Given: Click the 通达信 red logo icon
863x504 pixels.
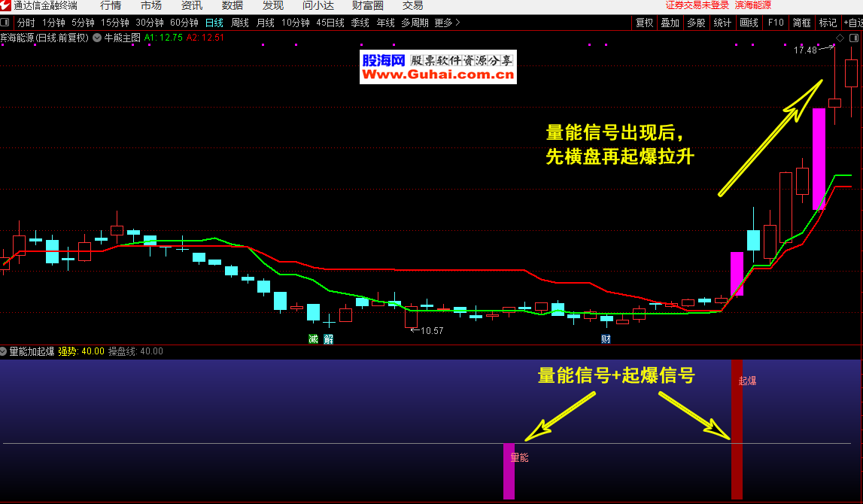Looking at the screenshot, I should tap(6, 5).
